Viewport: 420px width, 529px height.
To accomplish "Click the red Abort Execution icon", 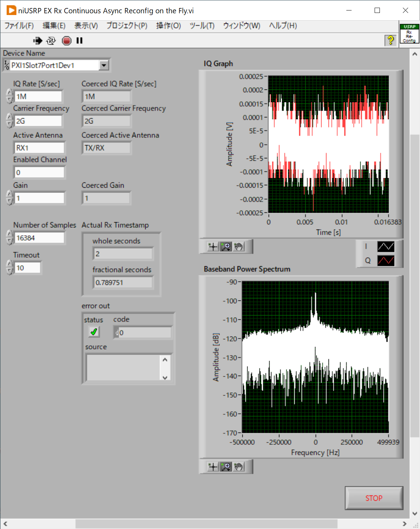I will click(66, 41).
